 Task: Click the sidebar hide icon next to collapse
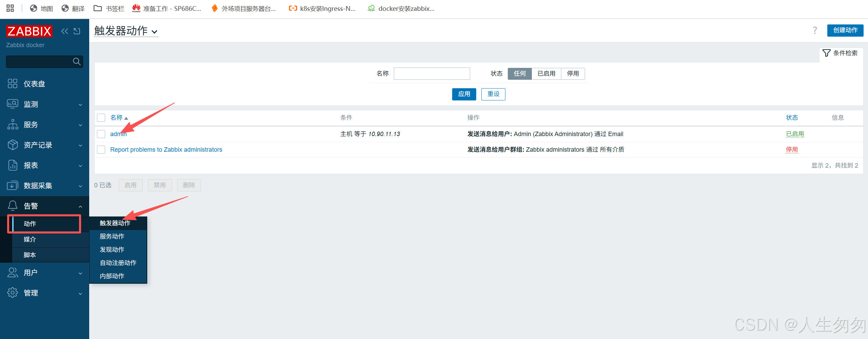point(77,31)
